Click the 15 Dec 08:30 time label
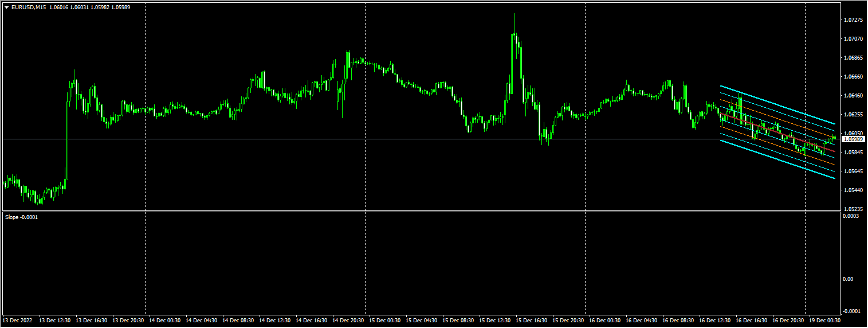 [x=458, y=321]
